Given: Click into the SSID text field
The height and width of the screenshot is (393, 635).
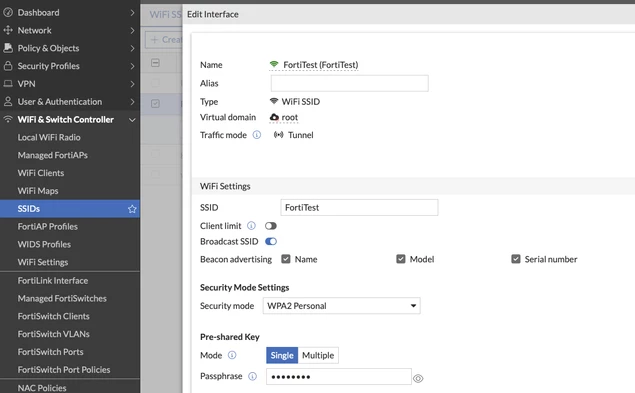Looking at the screenshot, I should pyautogui.click(x=359, y=207).
